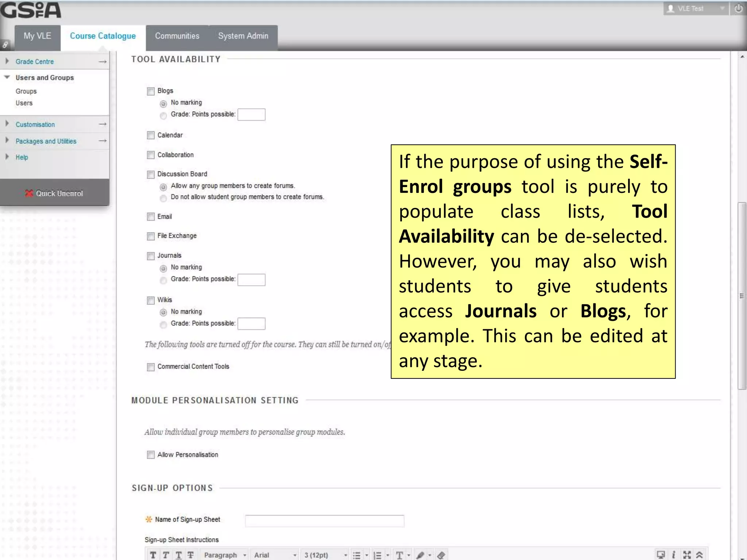Tick the Blogs checkbox

[x=151, y=91]
